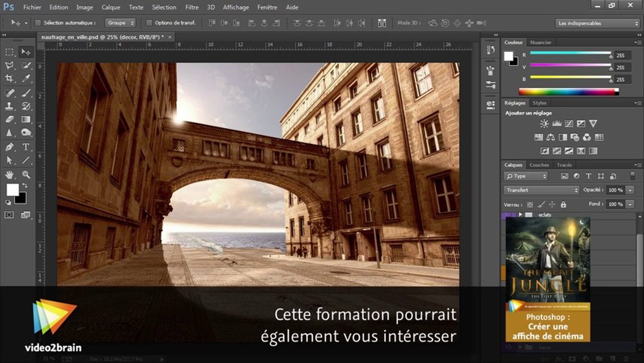This screenshot has height=363, width=644.
Task: Switch to the Couches tab
Action: pyautogui.click(x=539, y=165)
